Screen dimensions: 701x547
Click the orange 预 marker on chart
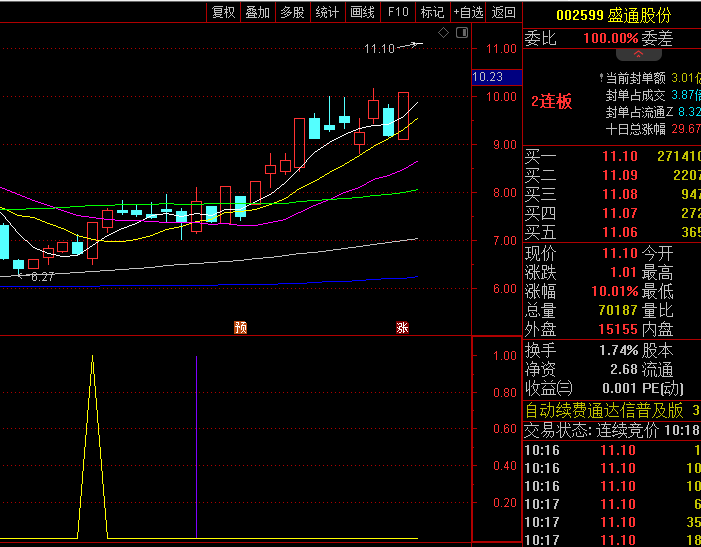(241, 328)
